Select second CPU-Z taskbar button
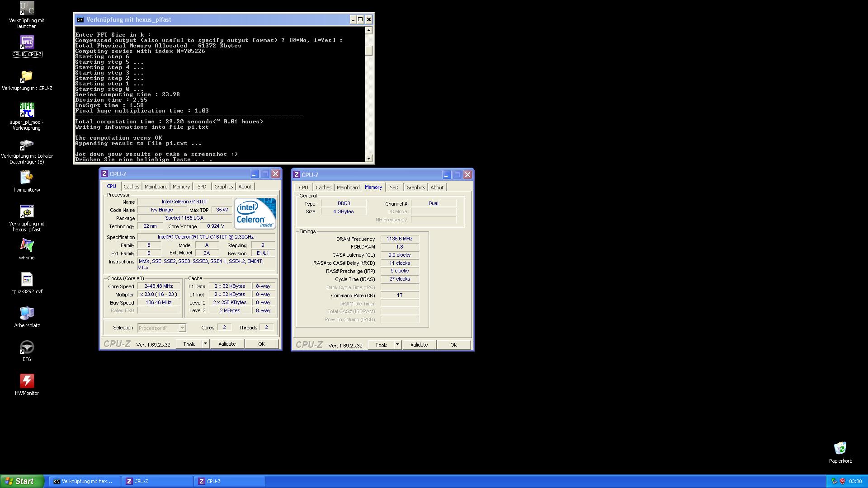Image resolution: width=868 pixels, height=488 pixels. (x=229, y=481)
